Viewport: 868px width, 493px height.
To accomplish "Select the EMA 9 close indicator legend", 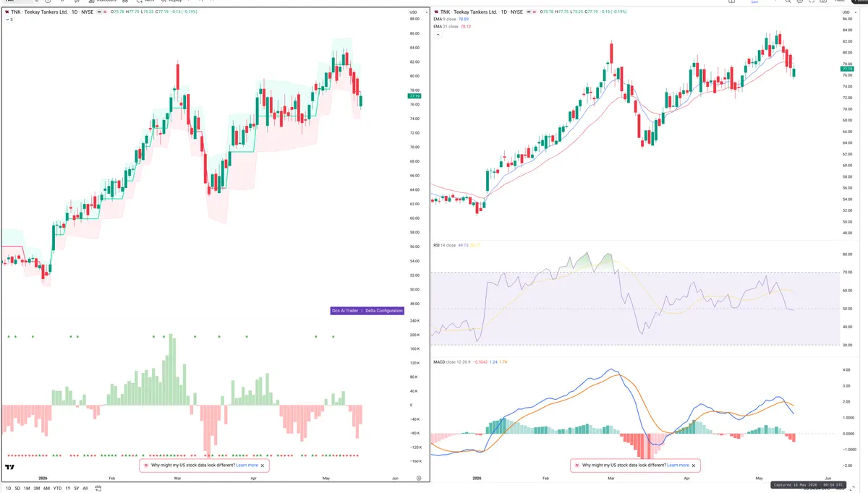I will tap(445, 20).
